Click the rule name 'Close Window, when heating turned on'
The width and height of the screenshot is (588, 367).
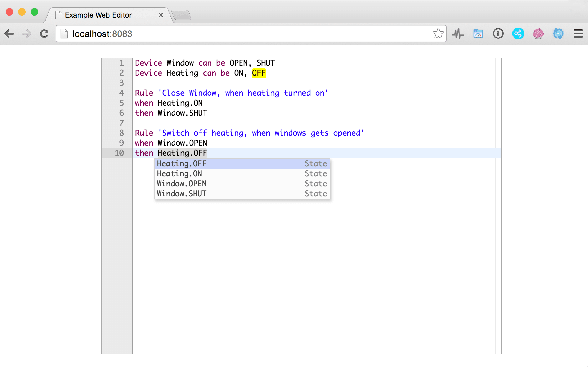click(243, 93)
